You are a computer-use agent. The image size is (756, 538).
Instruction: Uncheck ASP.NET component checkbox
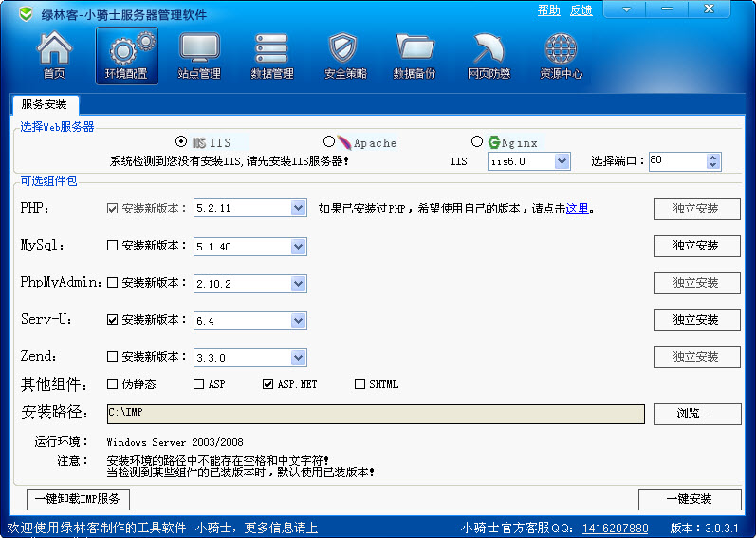click(x=267, y=383)
